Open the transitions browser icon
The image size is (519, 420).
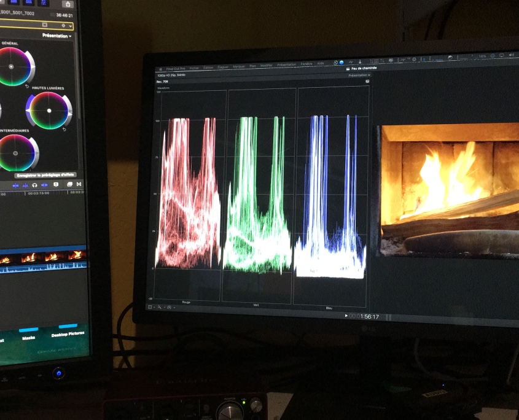click(x=79, y=184)
